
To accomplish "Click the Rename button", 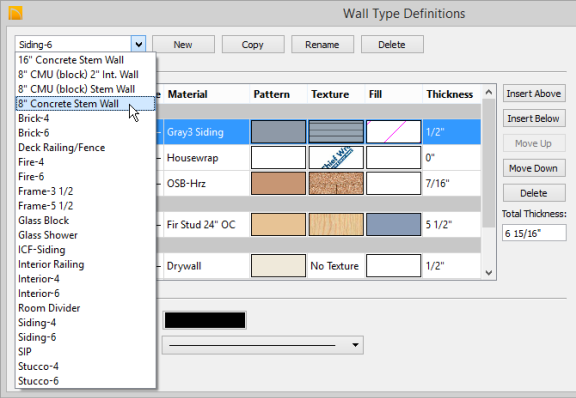I will click(322, 44).
